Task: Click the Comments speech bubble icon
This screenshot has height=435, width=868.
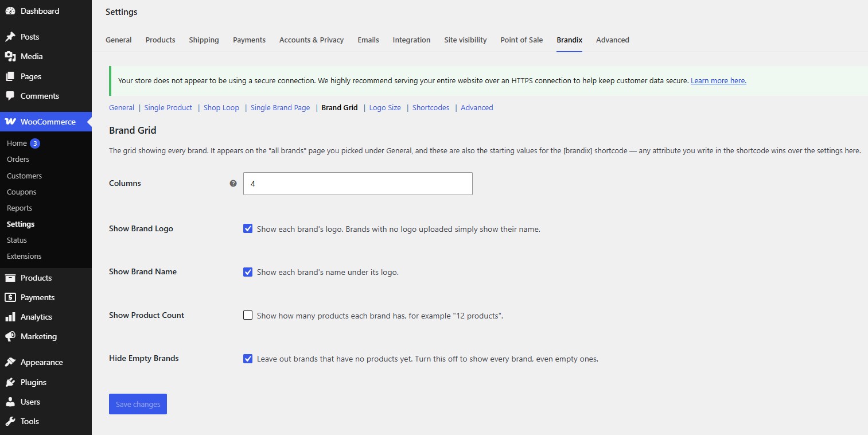Action: point(10,96)
